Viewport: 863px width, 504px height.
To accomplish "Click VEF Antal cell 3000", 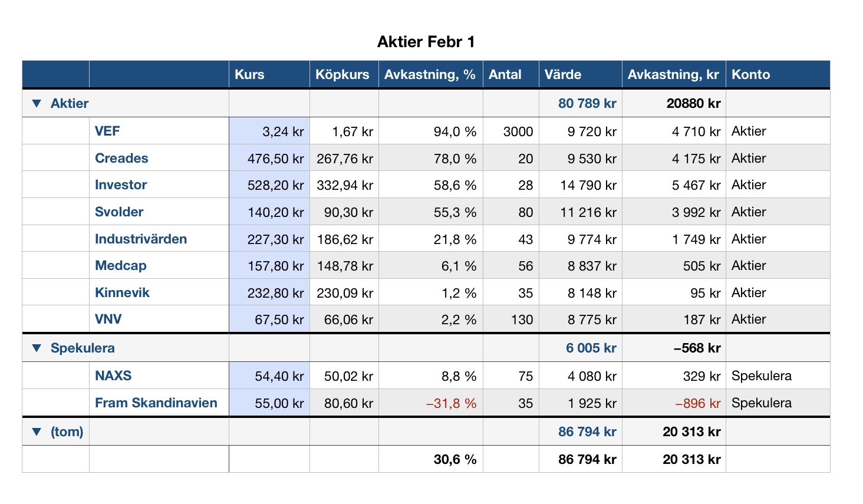I will (x=511, y=131).
